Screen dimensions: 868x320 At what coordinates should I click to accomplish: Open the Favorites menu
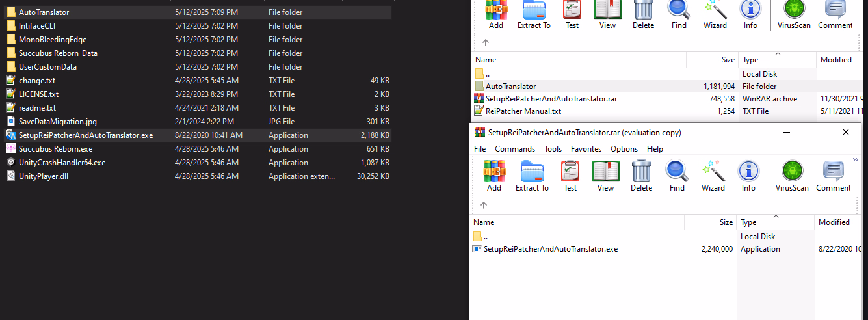(x=586, y=149)
